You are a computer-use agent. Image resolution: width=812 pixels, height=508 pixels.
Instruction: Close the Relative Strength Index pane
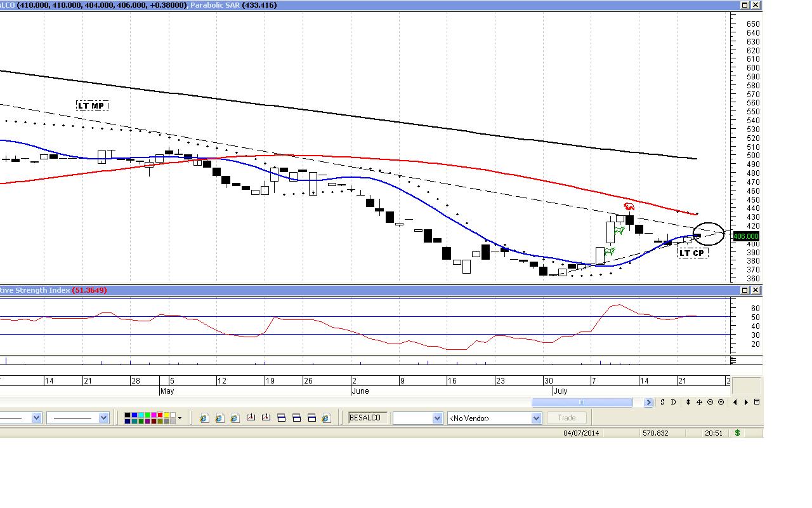click(756, 290)
